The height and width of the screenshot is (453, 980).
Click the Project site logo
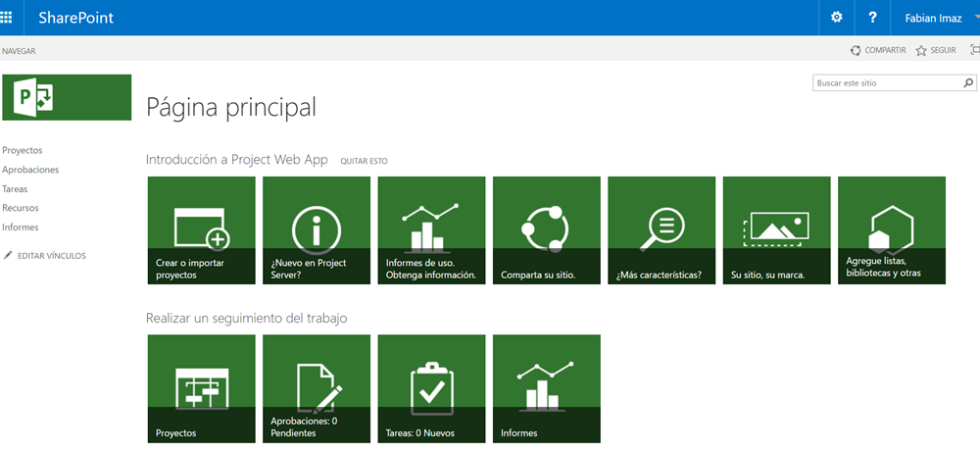(x=67, y=97)
